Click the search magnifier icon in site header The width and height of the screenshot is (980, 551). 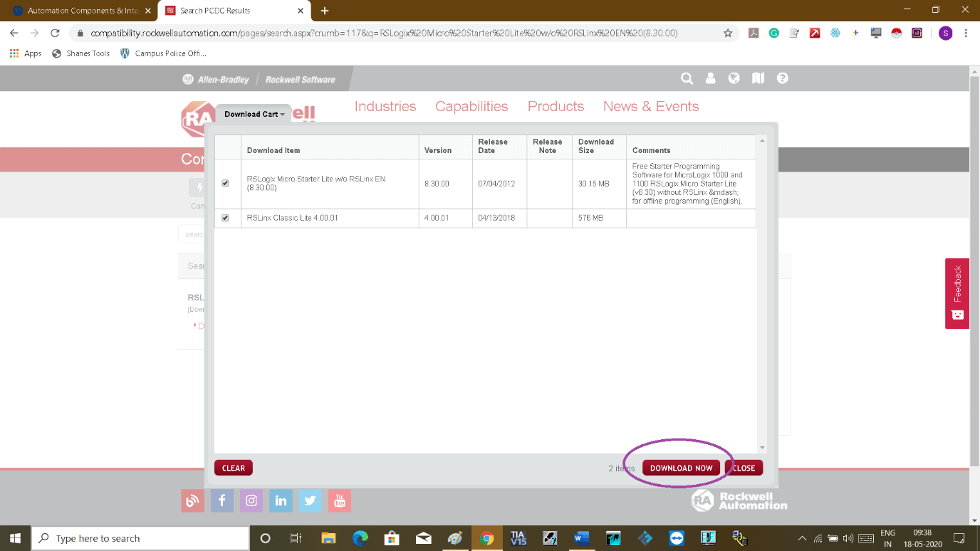click(687, 79)
